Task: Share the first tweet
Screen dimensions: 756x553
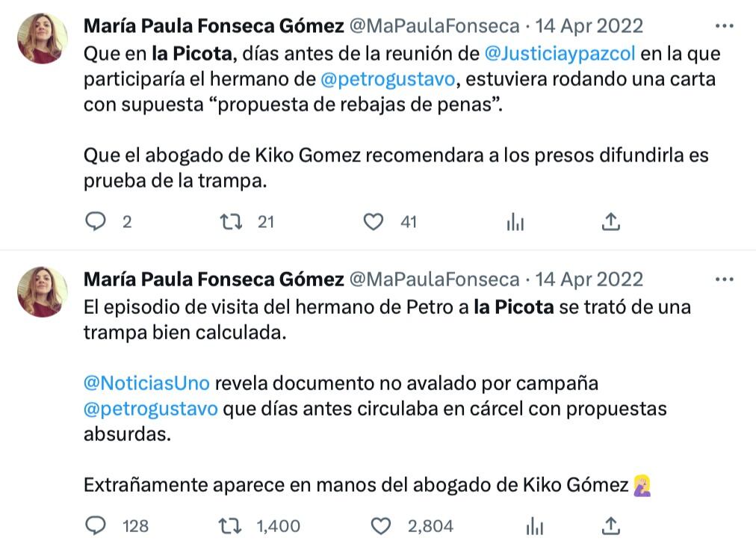Action: click(x=611, y=221)
